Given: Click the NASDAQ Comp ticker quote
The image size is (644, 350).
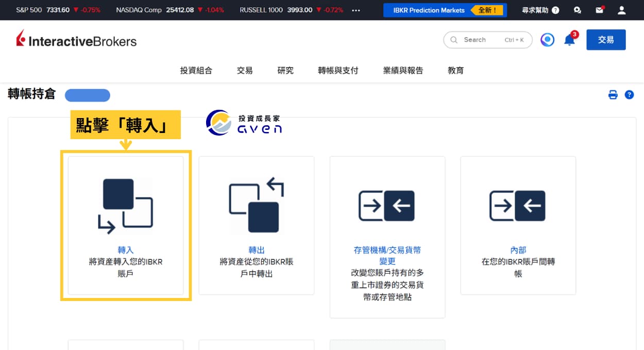Looking at the screenshot, I should click(x=170, y=10).
